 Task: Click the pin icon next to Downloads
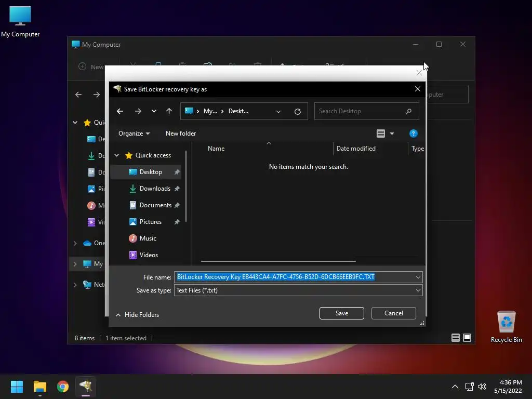click(177, 189)
